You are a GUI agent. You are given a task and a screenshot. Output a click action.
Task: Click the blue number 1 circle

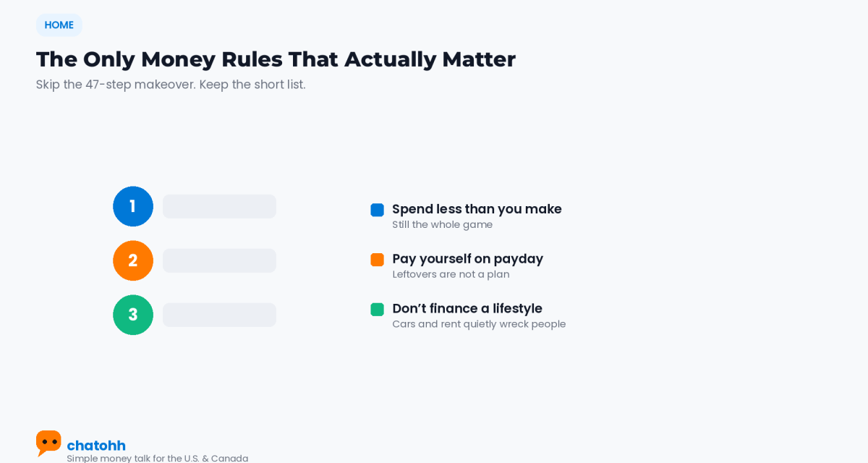tap(133, 206)
